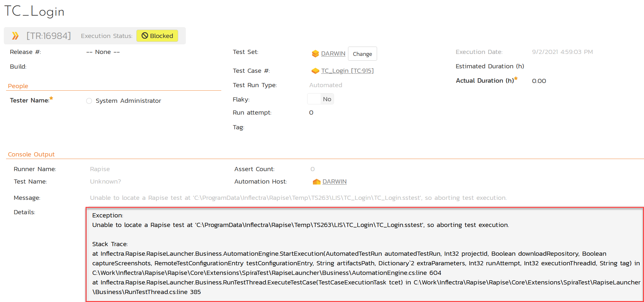Click the orange double-chevron test run icon
This screenshot has width=644, height=302.
coord(15,36)
